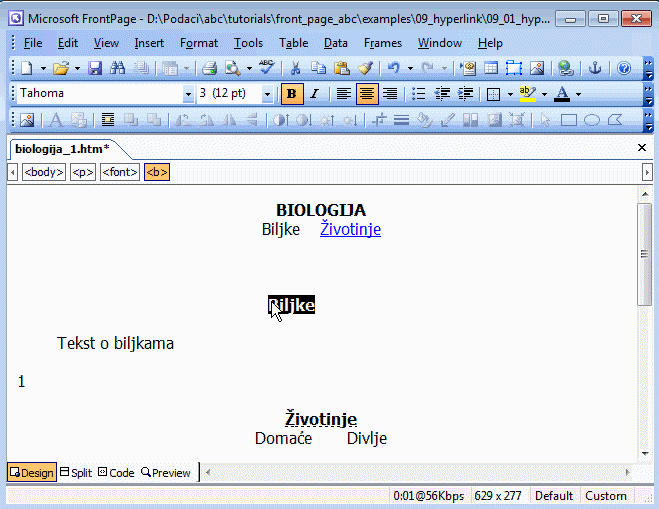The width and height of the screenshot is (659, 509).
Task: Apply the yellow highlight color
Action: [x=527, y=94]
